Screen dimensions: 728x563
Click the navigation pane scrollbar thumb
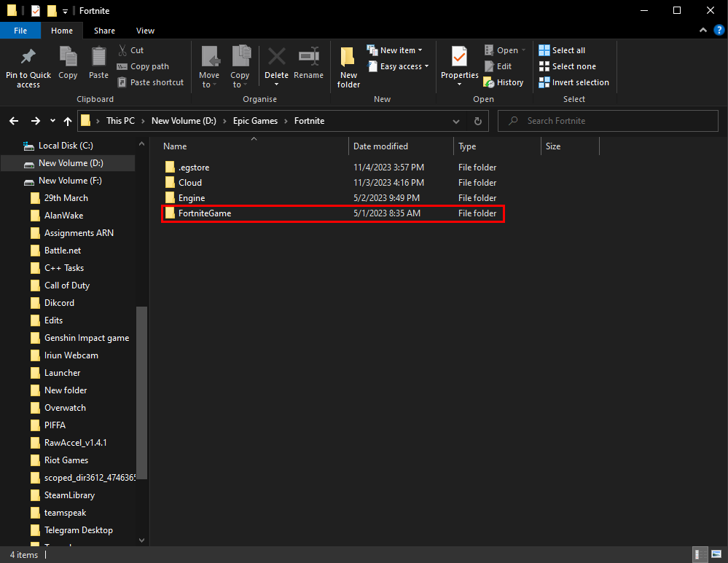coord(141,393)
